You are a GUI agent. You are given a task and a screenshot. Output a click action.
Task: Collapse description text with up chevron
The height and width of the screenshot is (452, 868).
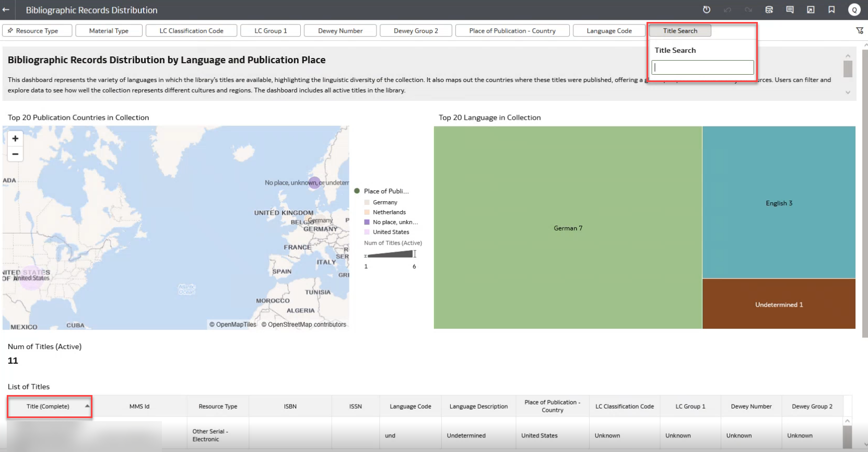pyautogui.click(x=848, y=55)
